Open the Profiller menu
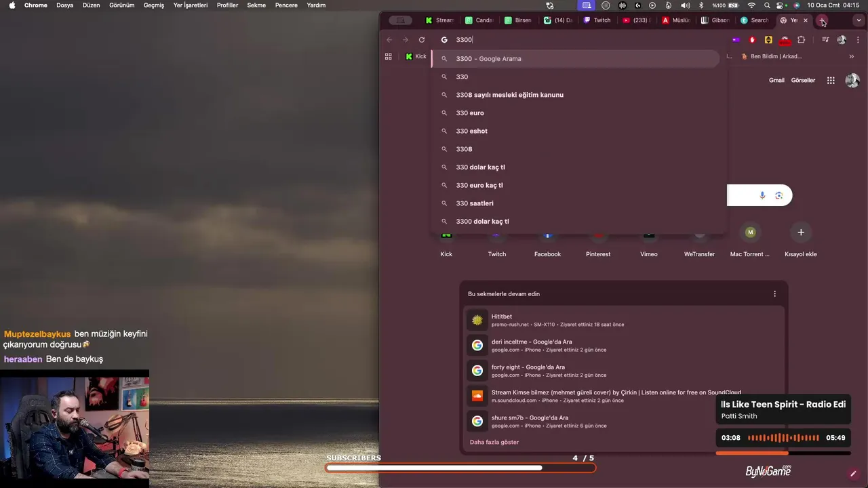The width and height of the screenshot is (868, 488). click(227, 5)
